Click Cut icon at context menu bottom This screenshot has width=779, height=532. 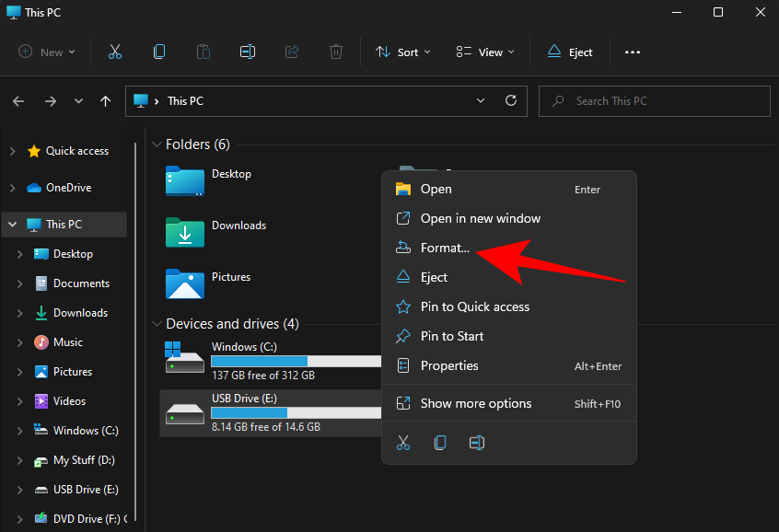coord(403,443)
